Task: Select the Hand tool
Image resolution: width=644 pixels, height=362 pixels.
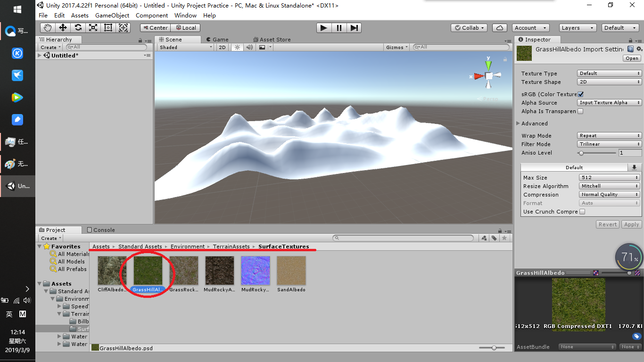Action: pos(47,28)
